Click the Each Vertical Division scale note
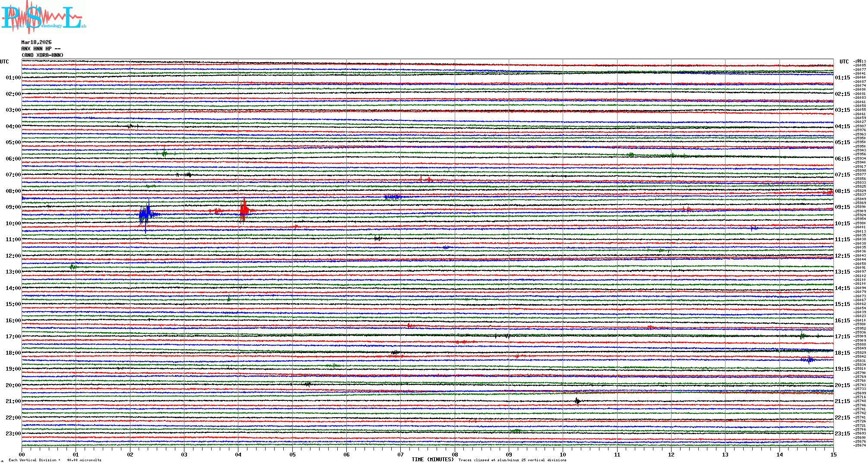The width and height of the screenshot is (868, 466). point(55,460)
